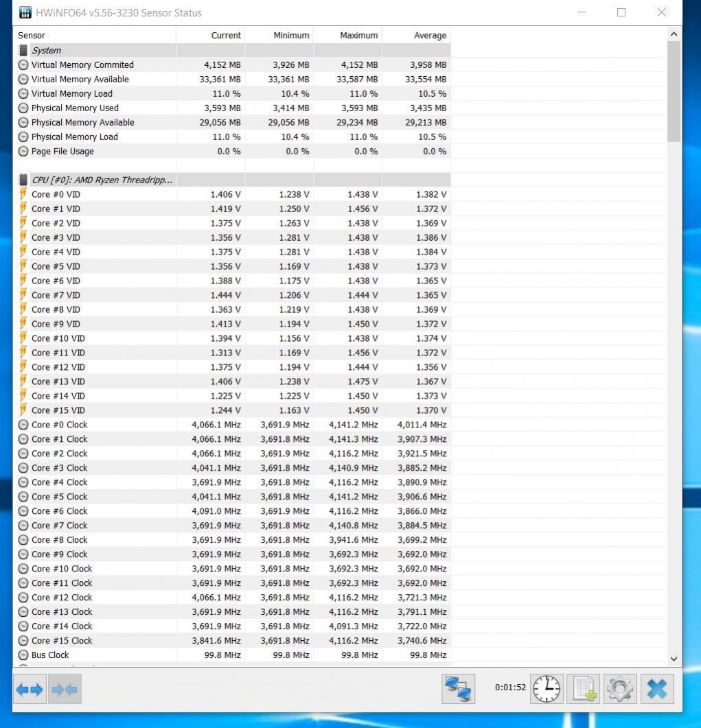Image resolution: width=701 pixels, height=728 pixels.
Task: Click the shrink layout arrows button
Action: click(65, 689)
